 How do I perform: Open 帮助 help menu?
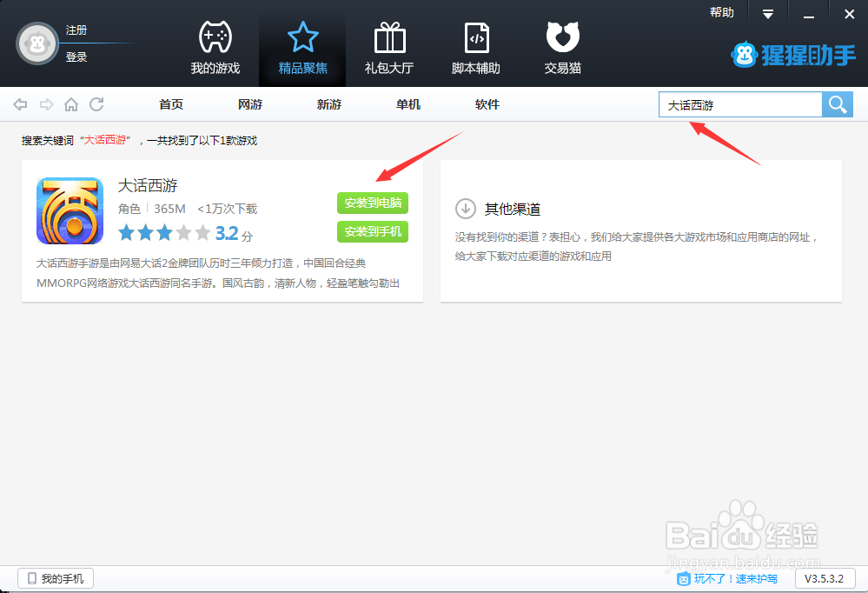click(722, 13)
